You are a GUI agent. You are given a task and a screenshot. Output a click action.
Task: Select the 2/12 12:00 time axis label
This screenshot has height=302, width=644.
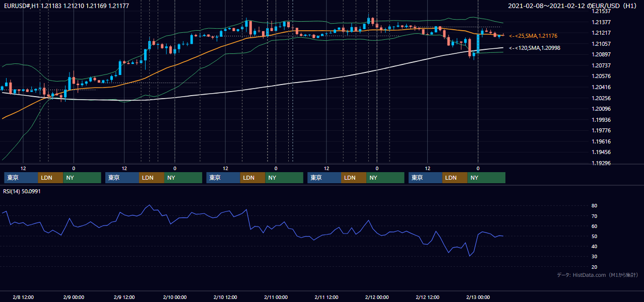[427, 297]
